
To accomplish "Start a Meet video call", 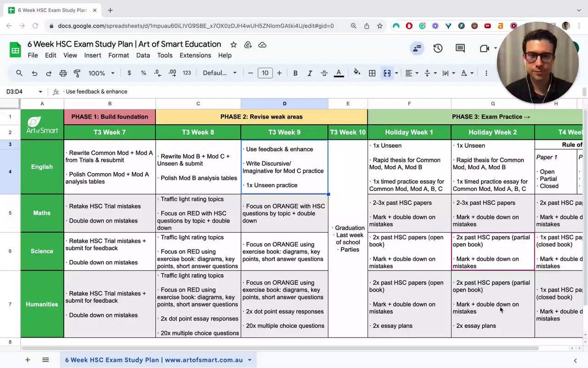I will click(484, 48).
